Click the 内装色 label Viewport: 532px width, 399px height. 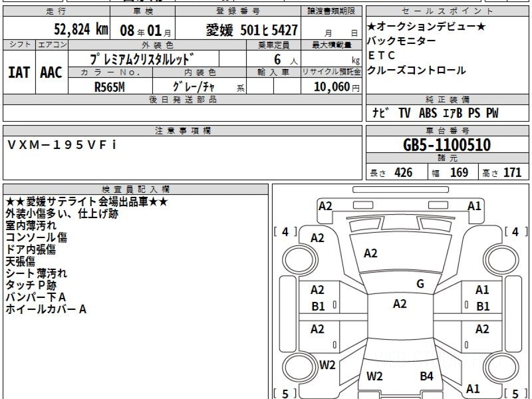(x=199, y=72)
